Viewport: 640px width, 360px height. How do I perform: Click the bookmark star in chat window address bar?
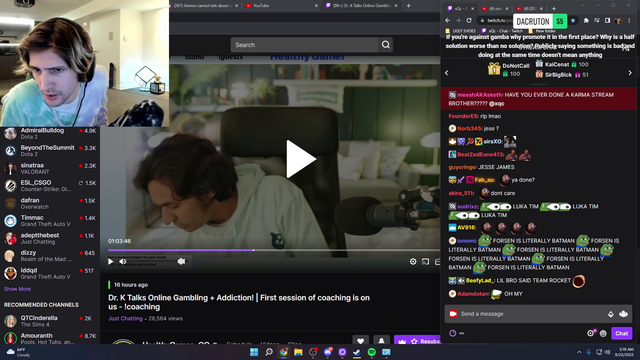[573, 20]
